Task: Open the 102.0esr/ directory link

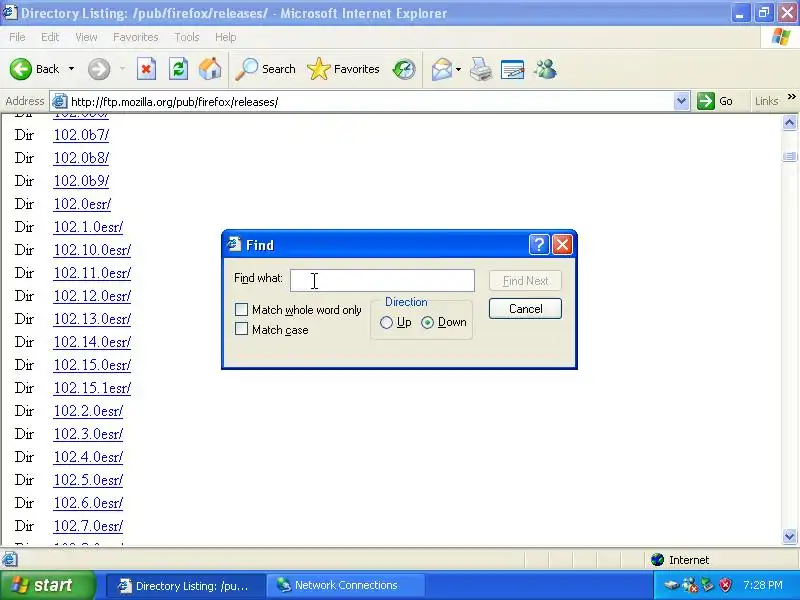Action: (82, 204)
